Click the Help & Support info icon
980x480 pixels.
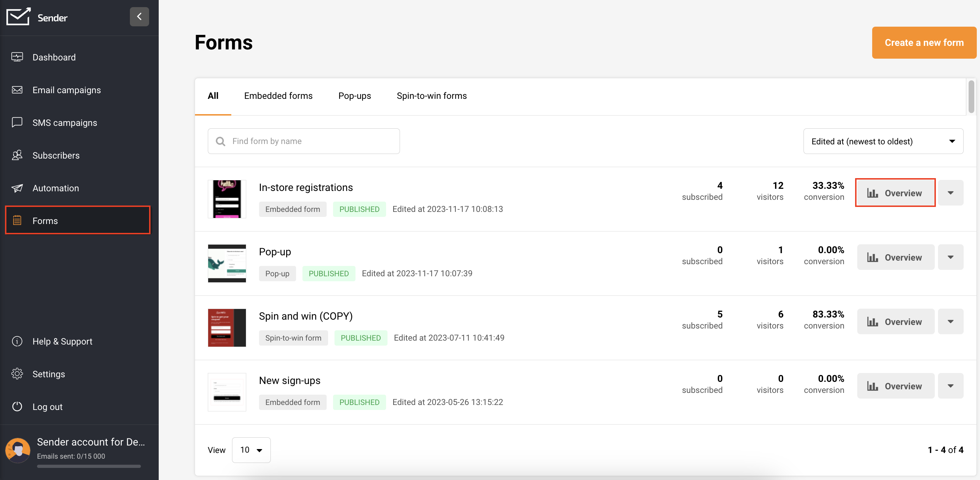pos(17,341)
